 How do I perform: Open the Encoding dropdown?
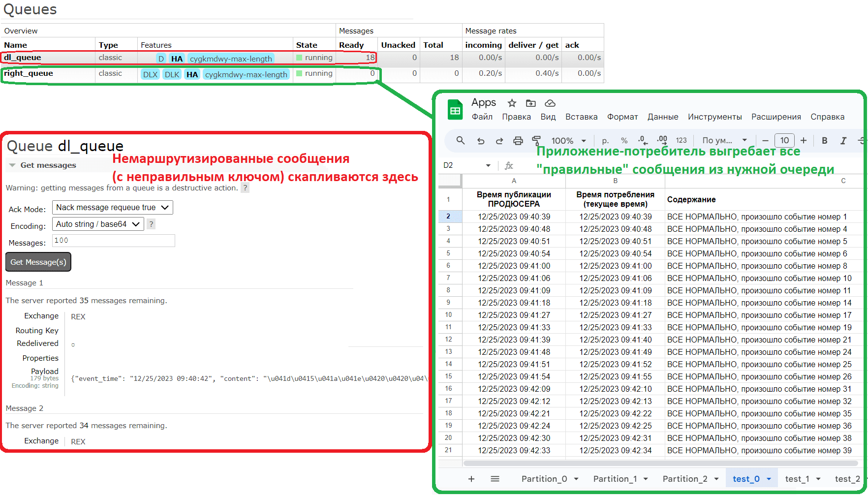tap(98, 224)
